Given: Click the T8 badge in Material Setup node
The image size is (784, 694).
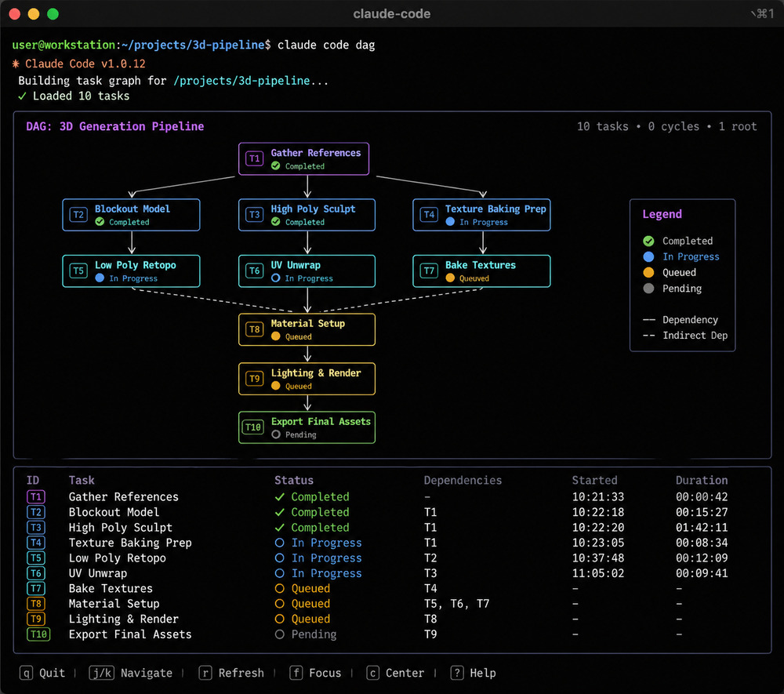Looking at the screenshot, I should 255,329.
